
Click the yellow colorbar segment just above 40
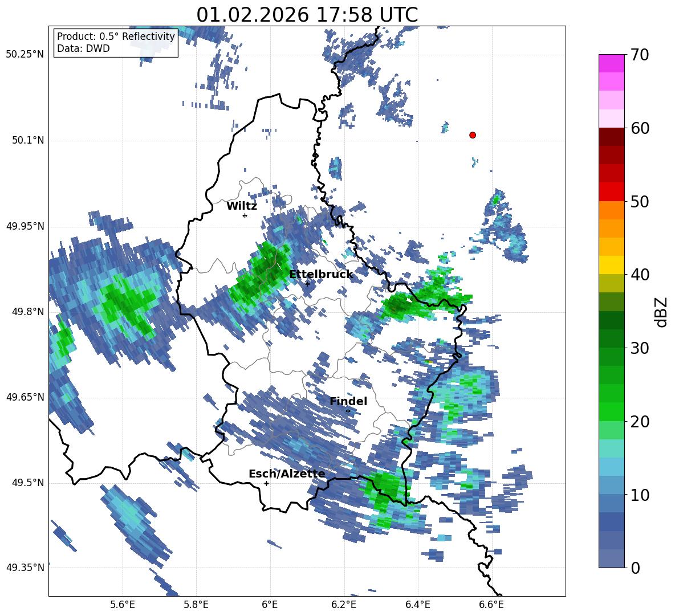(x=611, y=266)
